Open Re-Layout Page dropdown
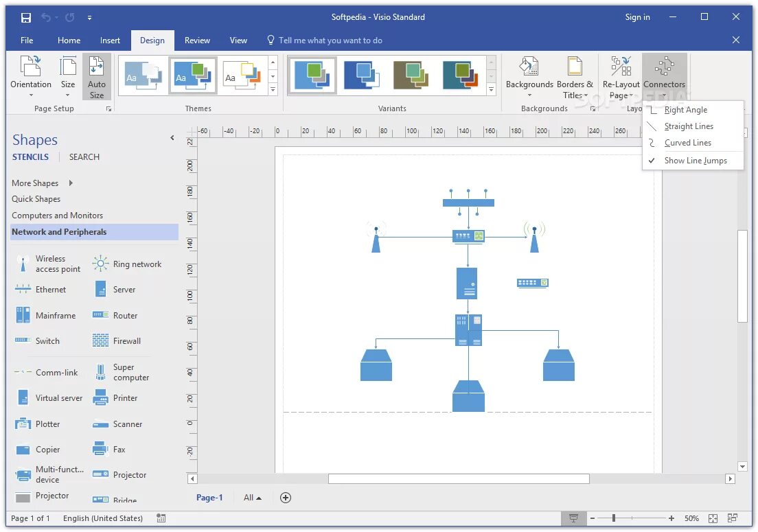Screen dimensions: 758x532 [621, 77]
